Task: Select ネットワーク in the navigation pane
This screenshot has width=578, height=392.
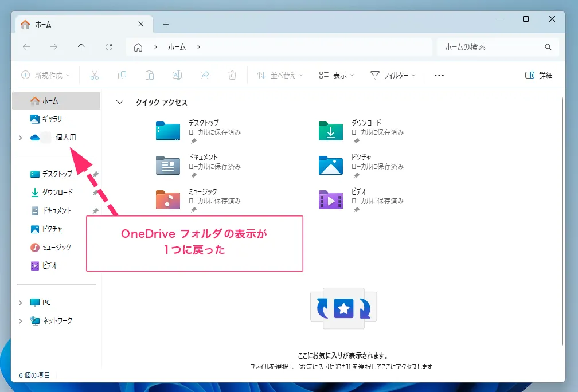Action: click(56, 321)
